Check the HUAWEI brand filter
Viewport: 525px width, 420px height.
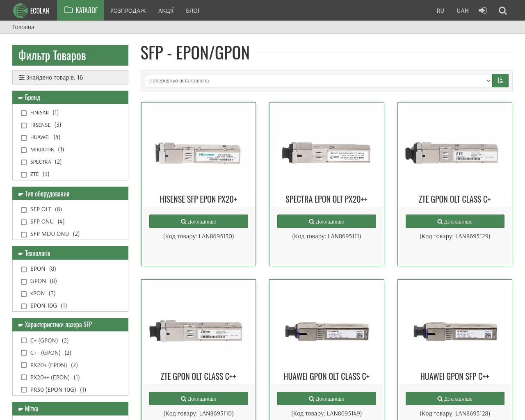pos(24,137)
